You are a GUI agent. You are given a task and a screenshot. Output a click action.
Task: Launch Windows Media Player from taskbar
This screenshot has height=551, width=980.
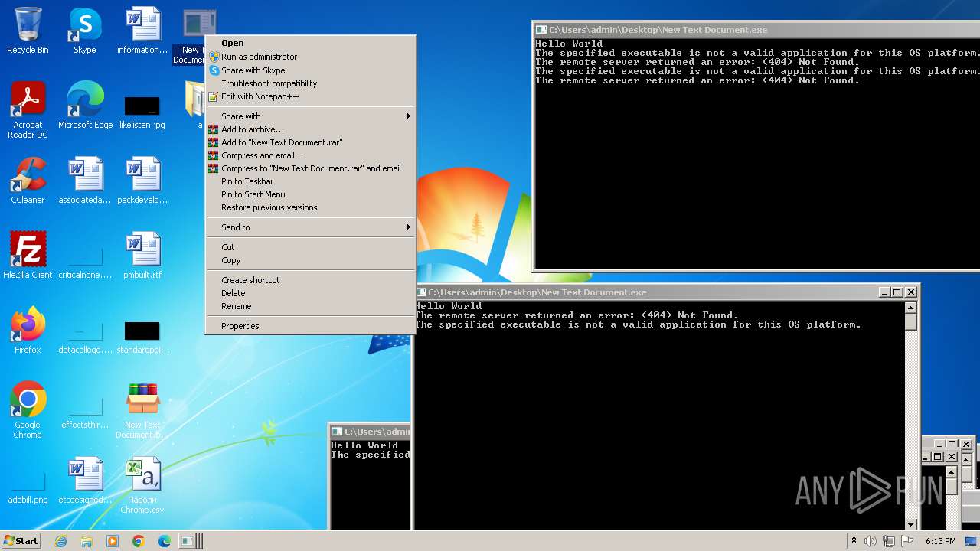pyautogui.click(x=113, y=541)
